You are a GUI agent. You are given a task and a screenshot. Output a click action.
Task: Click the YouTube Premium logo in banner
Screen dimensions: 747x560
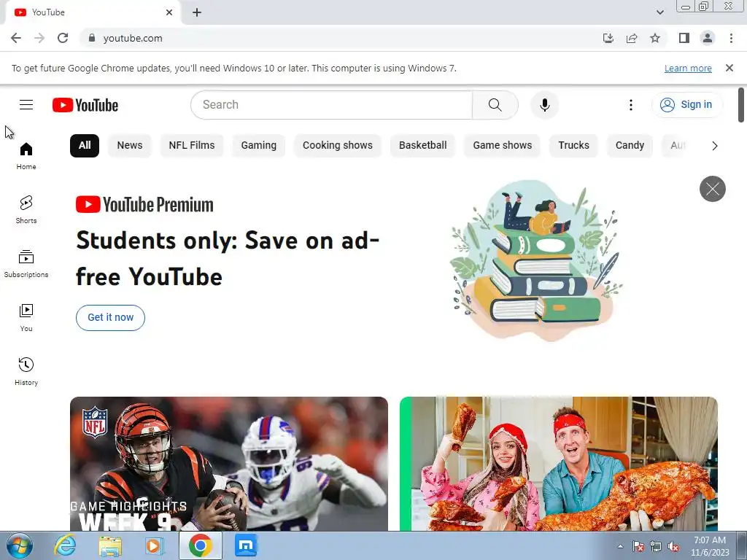tap(145, 205)
